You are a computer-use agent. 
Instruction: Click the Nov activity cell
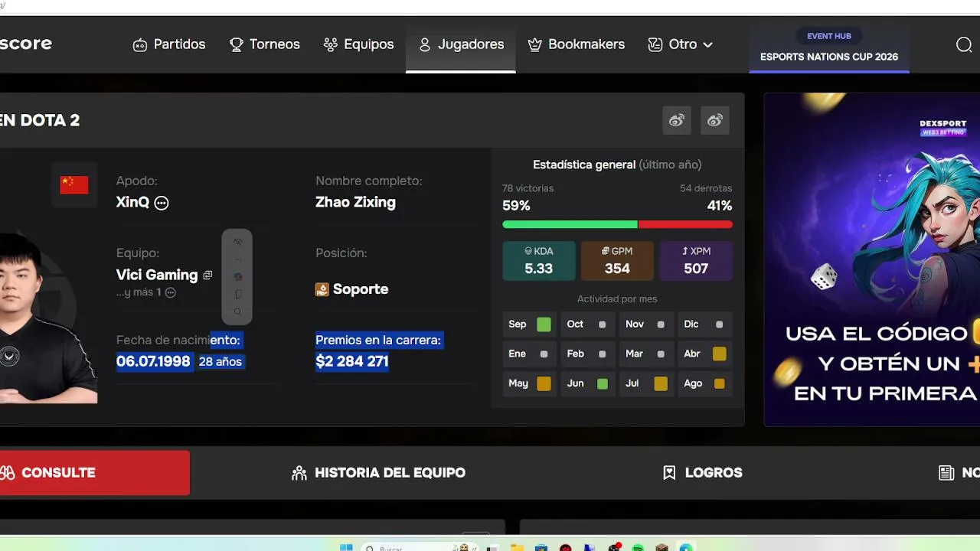coord(646,324)
